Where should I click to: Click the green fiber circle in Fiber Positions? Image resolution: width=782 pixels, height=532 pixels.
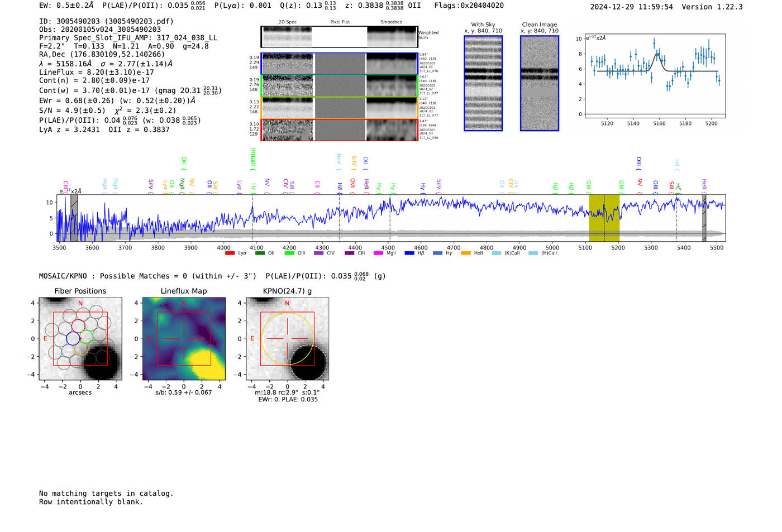(86, 337)
